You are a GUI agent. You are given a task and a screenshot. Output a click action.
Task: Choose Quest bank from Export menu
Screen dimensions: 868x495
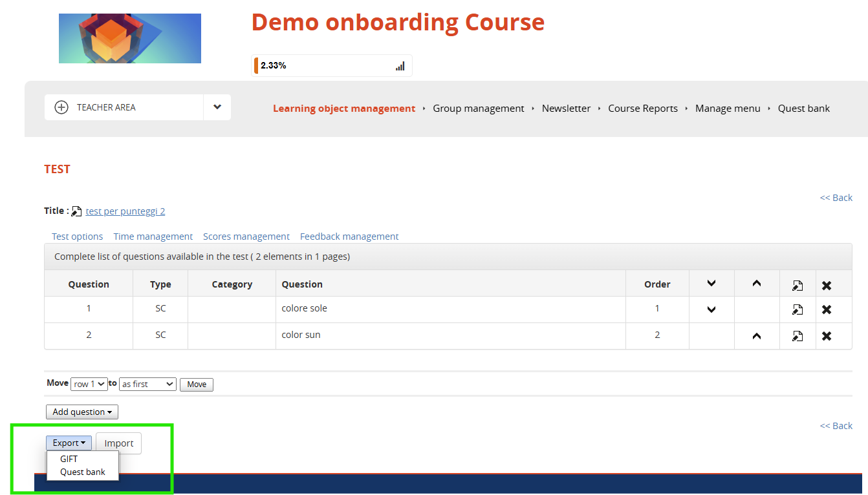point(83,472)
